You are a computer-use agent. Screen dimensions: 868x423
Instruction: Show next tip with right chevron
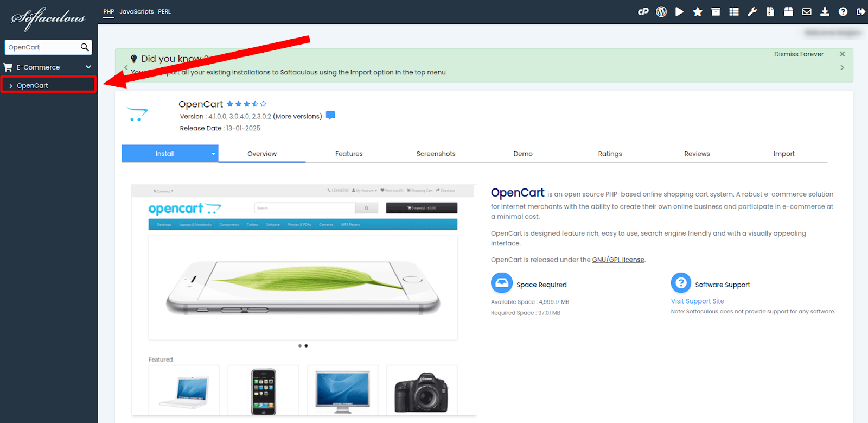[x=843, y=67]
